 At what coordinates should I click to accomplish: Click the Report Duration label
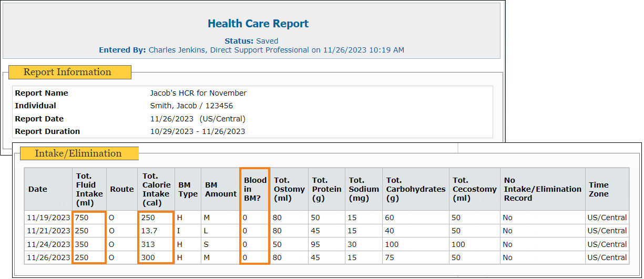[x=47, y=131]
